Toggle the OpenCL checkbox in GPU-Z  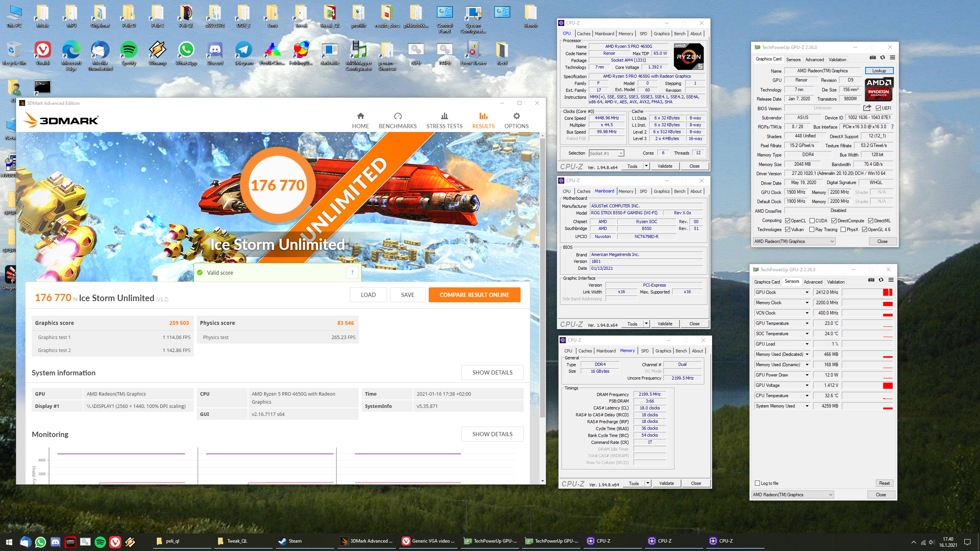(787, 221)
